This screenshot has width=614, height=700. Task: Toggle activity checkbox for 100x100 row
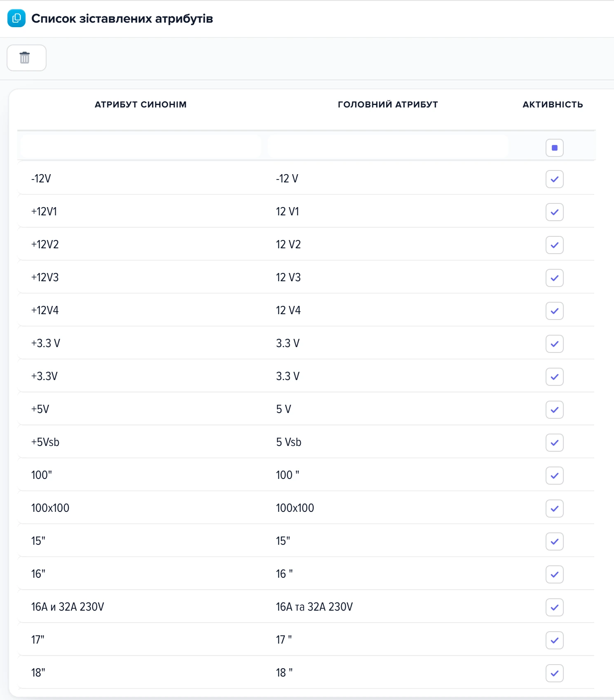(x=555, y=509)
